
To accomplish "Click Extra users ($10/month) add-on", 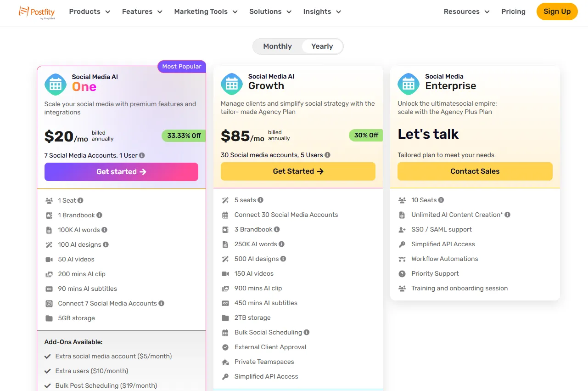I will click(92, 371).
